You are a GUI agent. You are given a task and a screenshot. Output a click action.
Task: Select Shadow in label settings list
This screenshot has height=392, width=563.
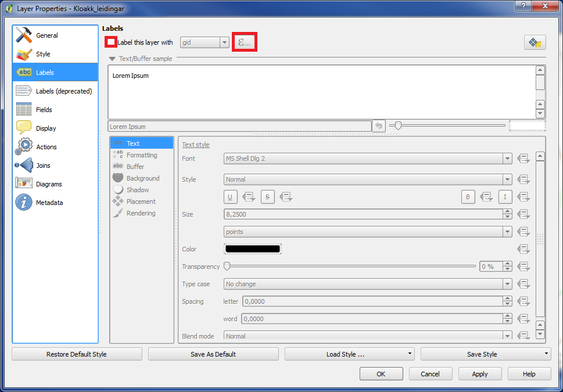(142, 190)
